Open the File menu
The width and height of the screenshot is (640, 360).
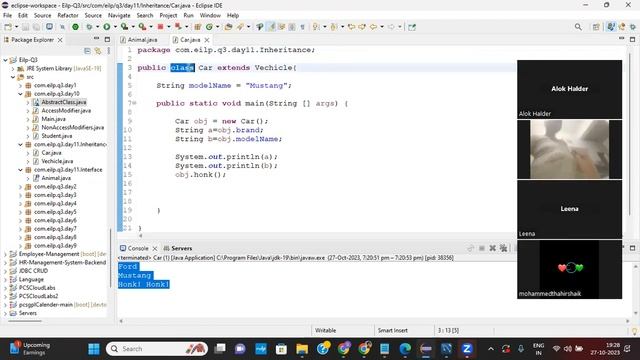[x=7, y=15]
